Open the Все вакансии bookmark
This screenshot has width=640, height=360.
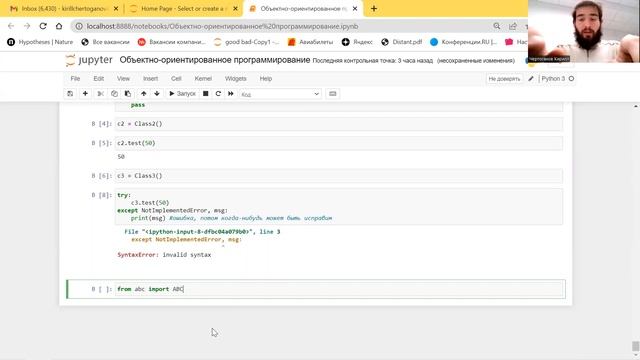click(105, 42)
